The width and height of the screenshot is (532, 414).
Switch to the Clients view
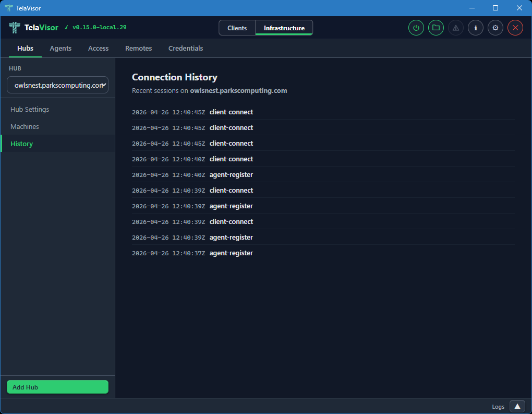(237, 28)
